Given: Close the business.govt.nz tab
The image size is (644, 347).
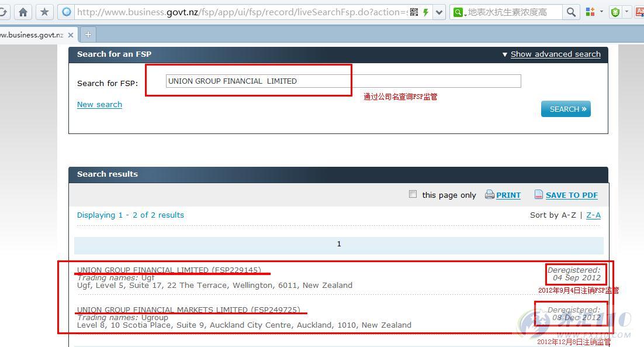Looking at the screenshot, I should (71, 35).
